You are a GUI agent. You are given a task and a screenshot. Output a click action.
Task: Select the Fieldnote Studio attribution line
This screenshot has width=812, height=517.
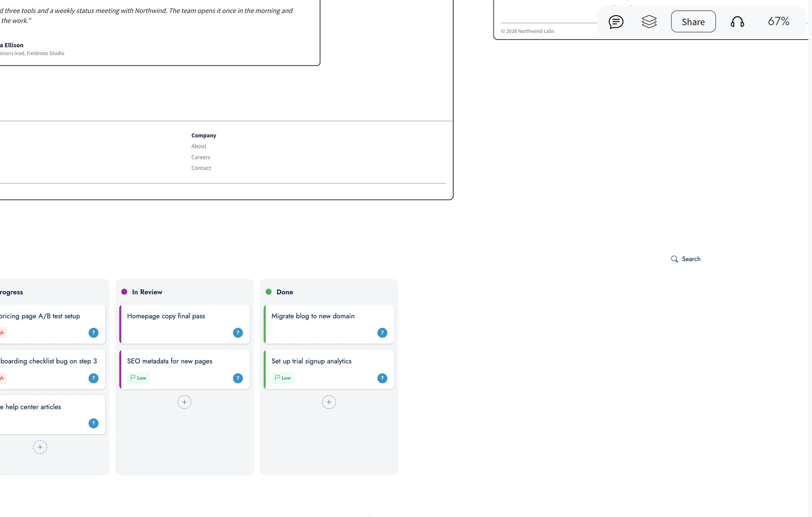(32, 53)
